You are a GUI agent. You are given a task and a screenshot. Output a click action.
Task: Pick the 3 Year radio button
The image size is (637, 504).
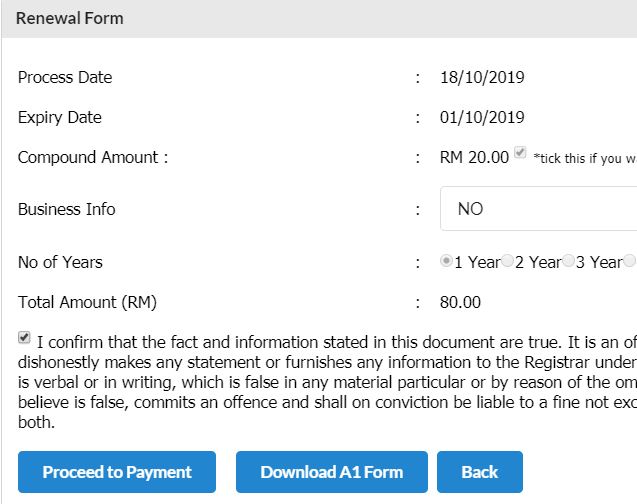pyautogui.click(x=568, y=261)
